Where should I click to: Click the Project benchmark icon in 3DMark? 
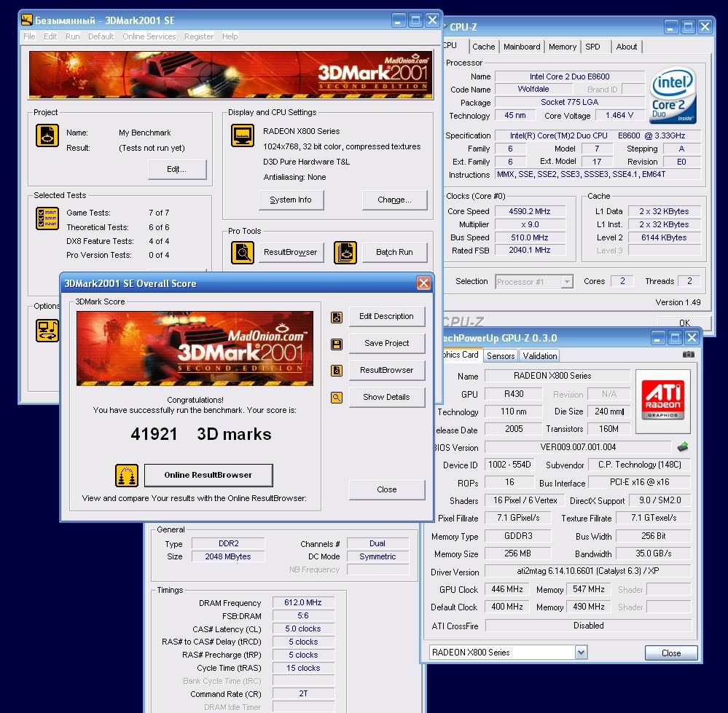pos(47,135)
